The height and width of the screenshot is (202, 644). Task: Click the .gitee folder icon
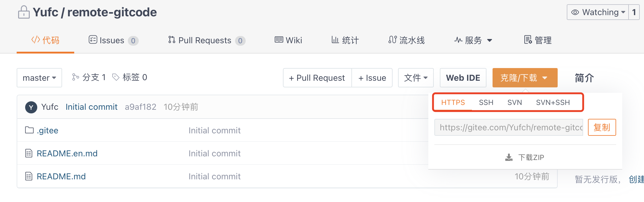29,130
